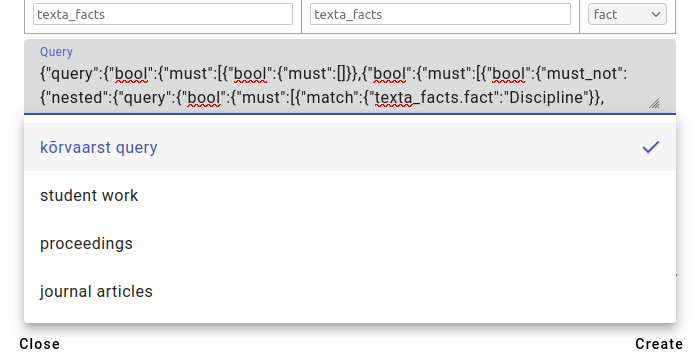The height and width of the screenshot is (364, 695).
Task: Select the kõrvaarst query option
Action: tap(350, 147)
